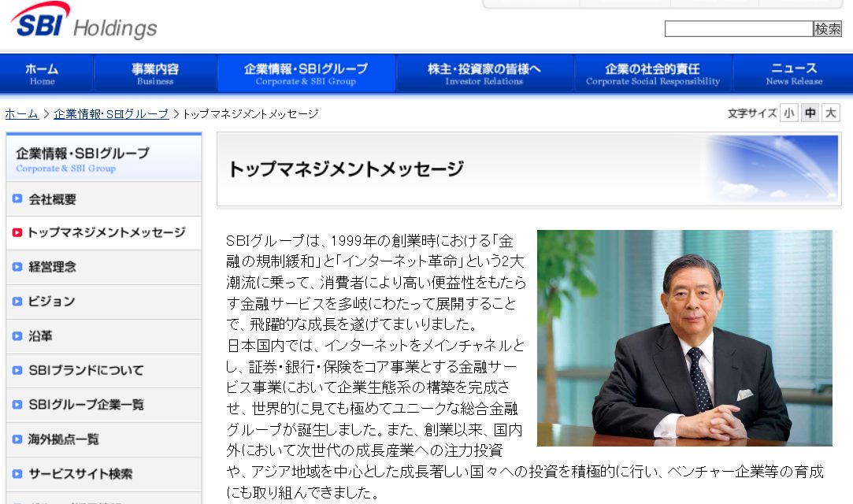Click the red arrow icon beside トップマネジメントメッセージ

pyautogui.click(x=17, y=232)
